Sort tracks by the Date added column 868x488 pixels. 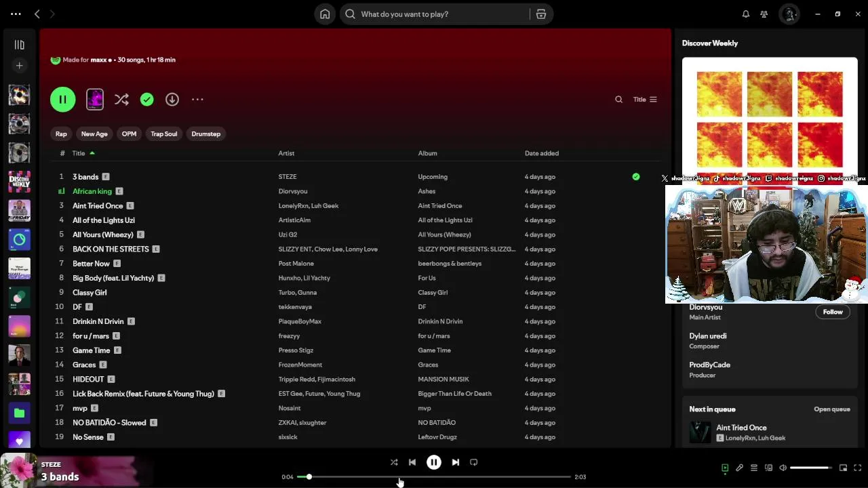[542, 153]
